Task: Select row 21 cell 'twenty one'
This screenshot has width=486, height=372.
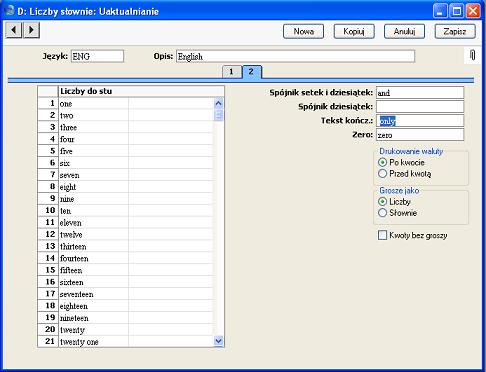Action: click(93, 342)
